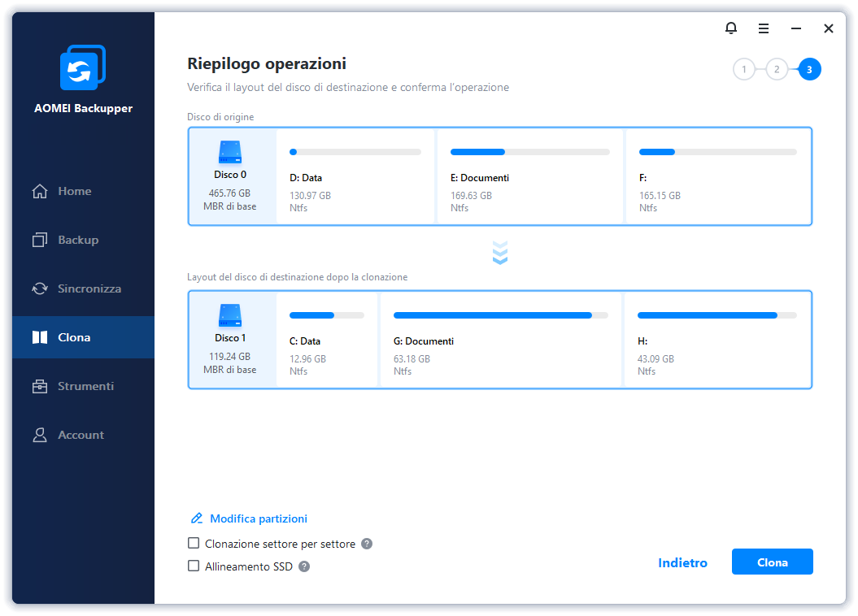The height and width of the screenshot is (616, 858).
Task: Click usage bar of D: Data partition
Action: 355,152
